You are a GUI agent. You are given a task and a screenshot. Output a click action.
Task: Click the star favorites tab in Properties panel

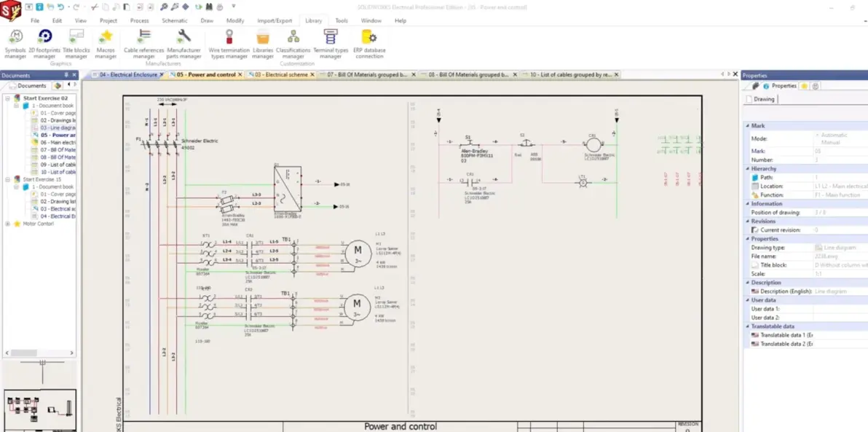805,86
